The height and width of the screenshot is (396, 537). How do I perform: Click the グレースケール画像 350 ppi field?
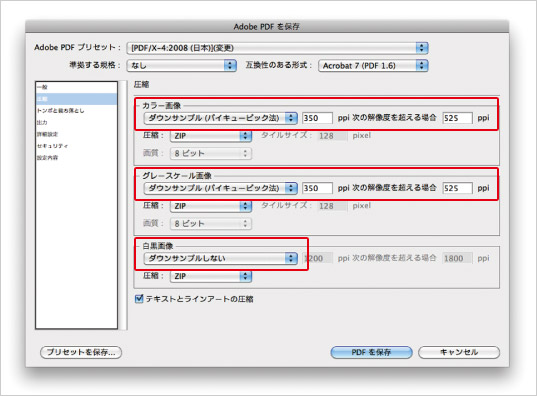[x=317, y=188]
